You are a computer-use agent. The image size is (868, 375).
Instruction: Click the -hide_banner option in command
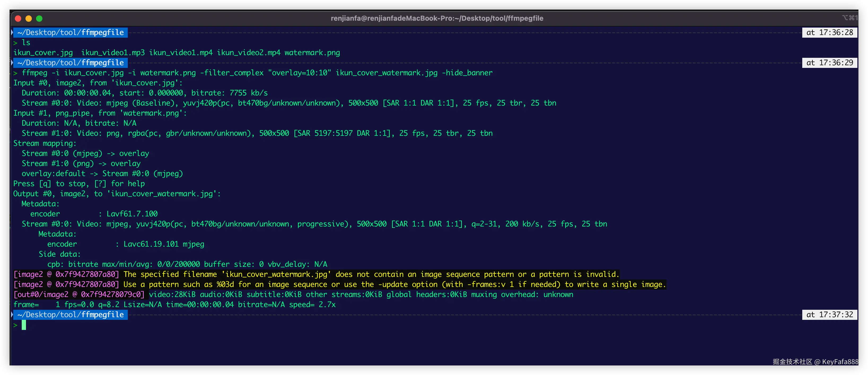[x=467, y=73]
